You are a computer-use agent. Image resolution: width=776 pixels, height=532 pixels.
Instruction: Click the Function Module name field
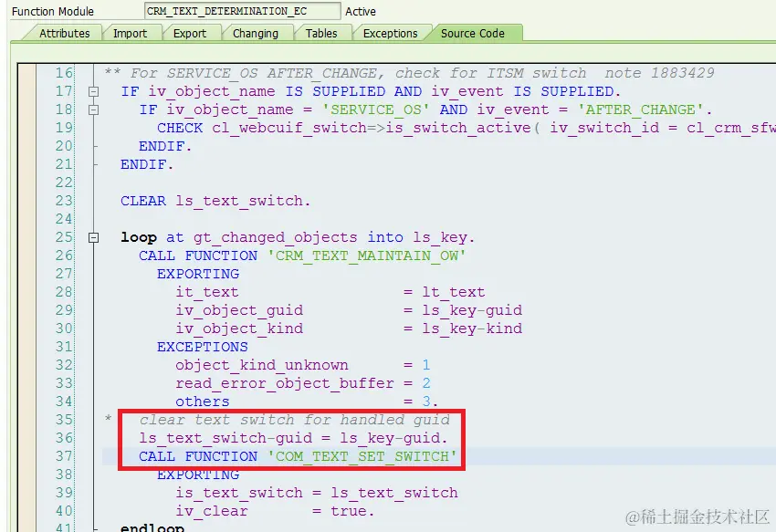(243, 11)
